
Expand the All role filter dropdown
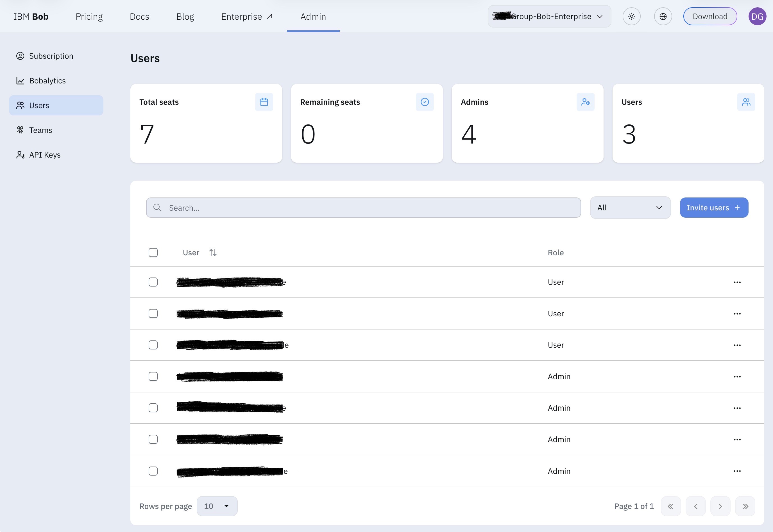coord(630,208)
